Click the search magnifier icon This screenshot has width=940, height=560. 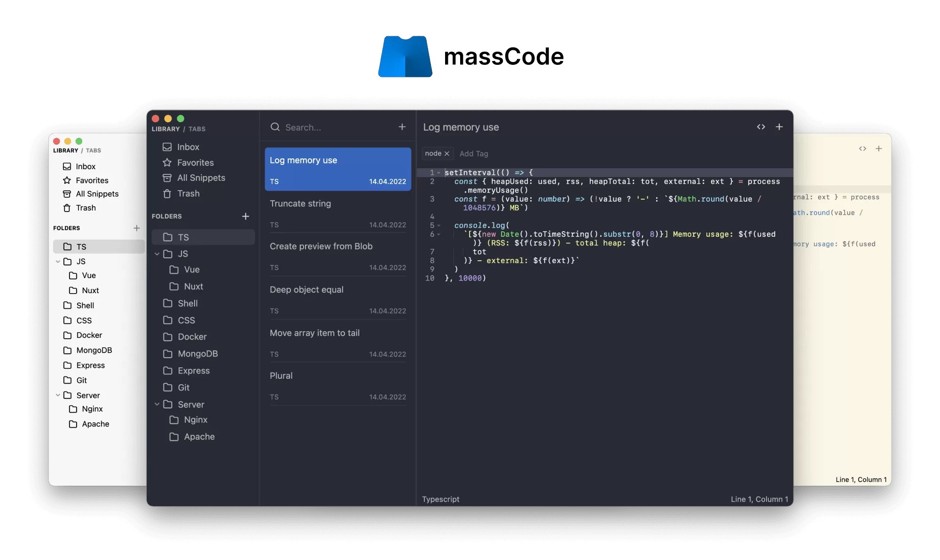tap(275, 127)
